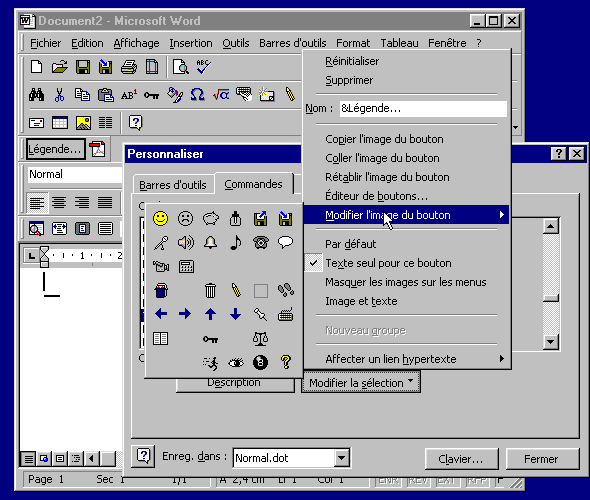This screenshot has width=590, height=500.
Task: Toggle centered text alignment
Action: 59,203
